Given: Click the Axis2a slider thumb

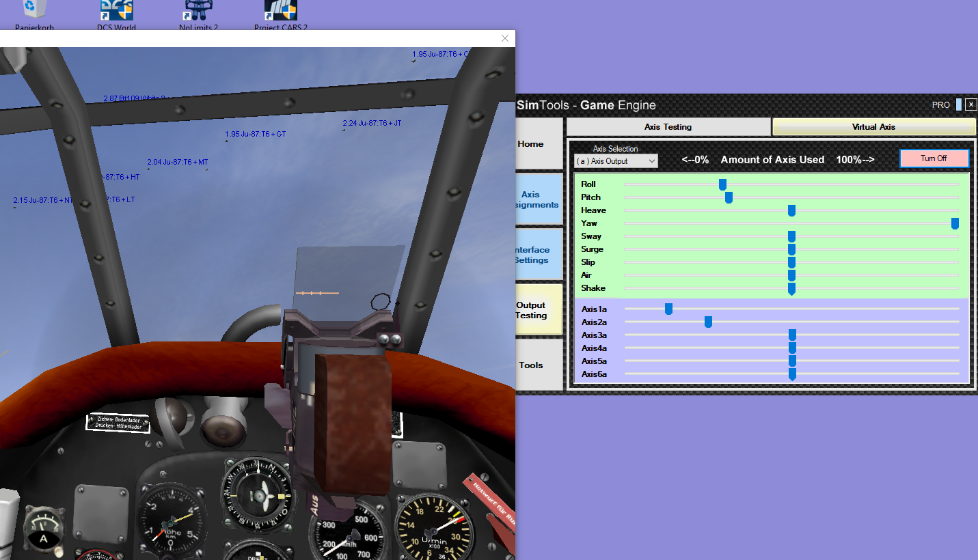Looking at the screenshot, I should point(708,322).
